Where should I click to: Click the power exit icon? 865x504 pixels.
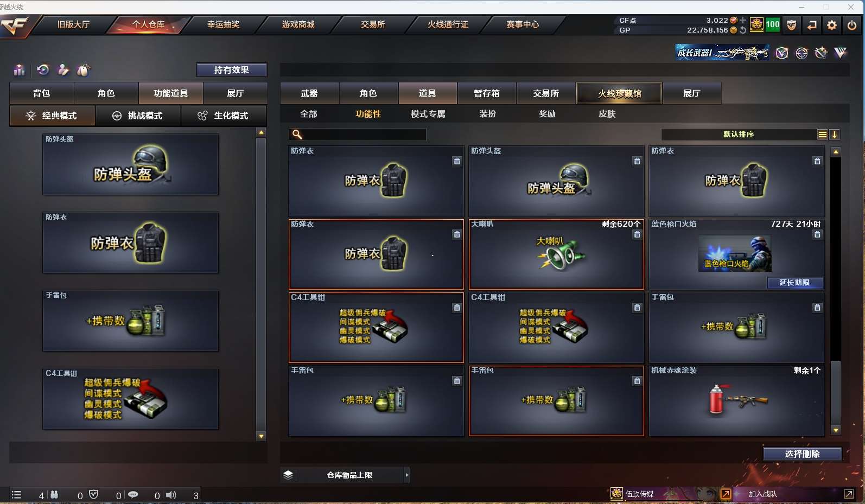point(852,25)
